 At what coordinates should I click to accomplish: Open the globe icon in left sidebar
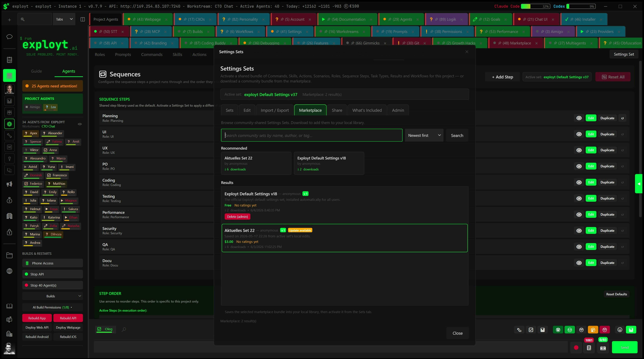9,271
